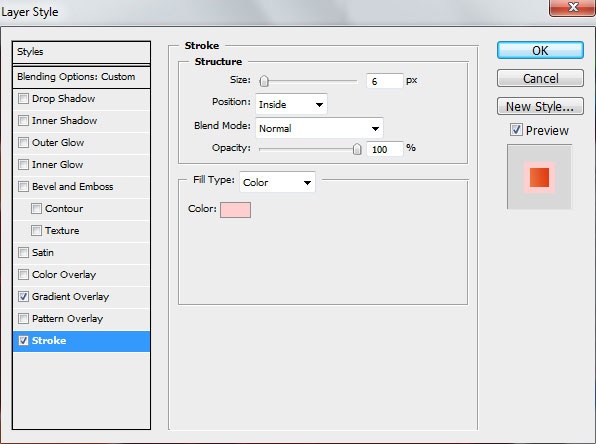Open the Fill Type dropdown showing Color
Image resolution: width=596 pixels, height=444 pixels.
277,182
